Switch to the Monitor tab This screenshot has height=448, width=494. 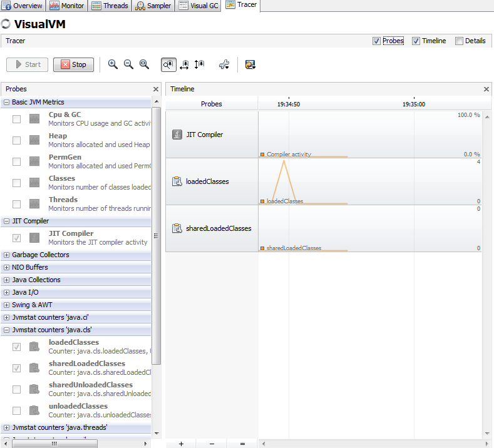[67, 6]
